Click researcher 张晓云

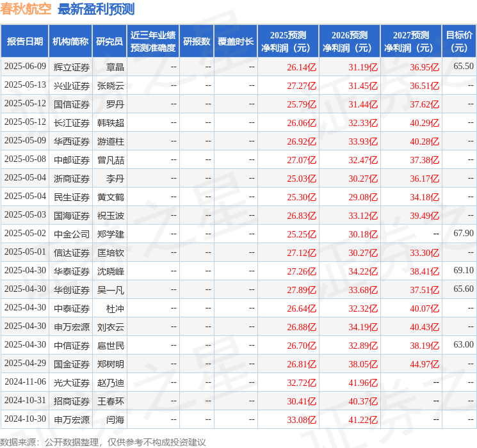pos(111,86)
